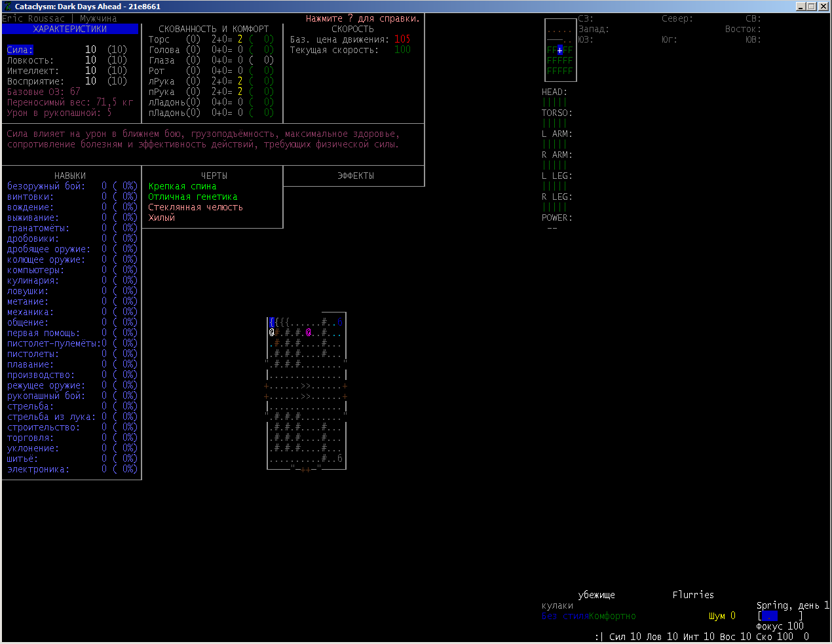832x644 pixels.
Task: Select the кулинария skill
Action: (72, 280)
